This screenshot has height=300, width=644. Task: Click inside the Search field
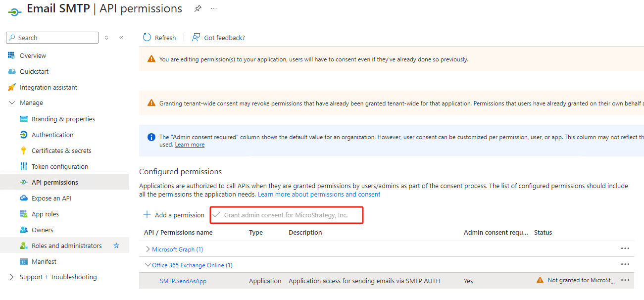click(52, 37)
